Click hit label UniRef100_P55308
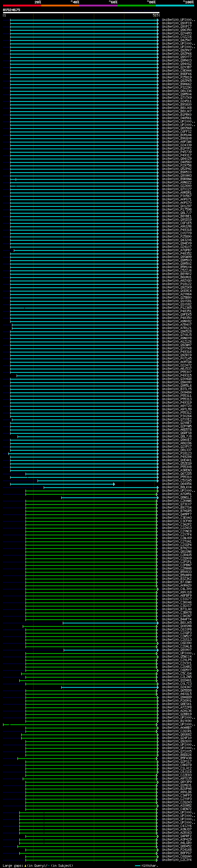The image size is (197, 868). [x=177, y=467]
